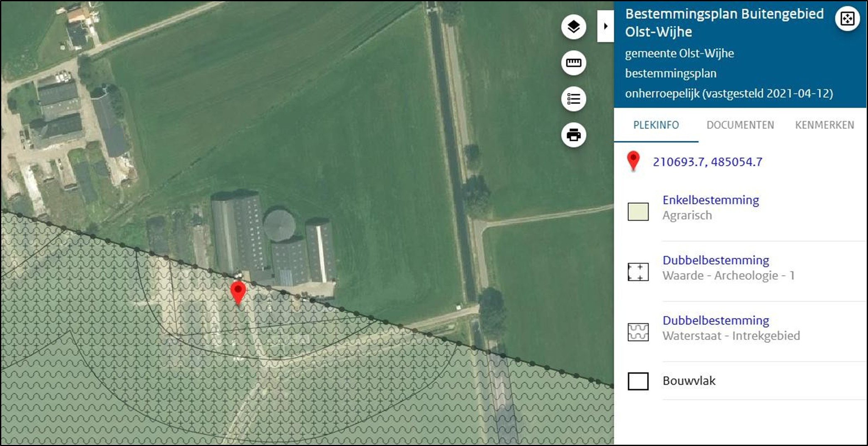Image resolution: width=868 pixels, height=446 pixels.
Task: Click zoom-to-plan extent icon in header
Action: (847, 19)
